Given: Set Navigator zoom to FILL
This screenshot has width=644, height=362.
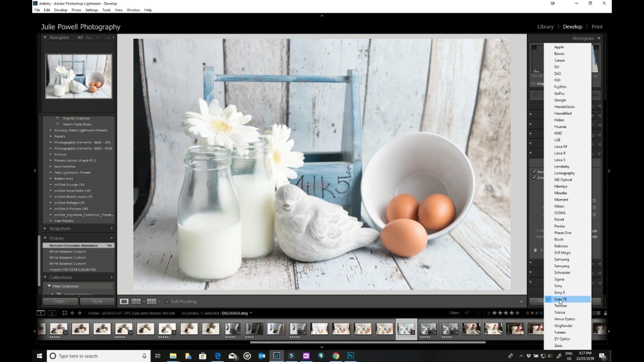Looking at the screenshot, I should pyautogui.click(x=89, y=38).
